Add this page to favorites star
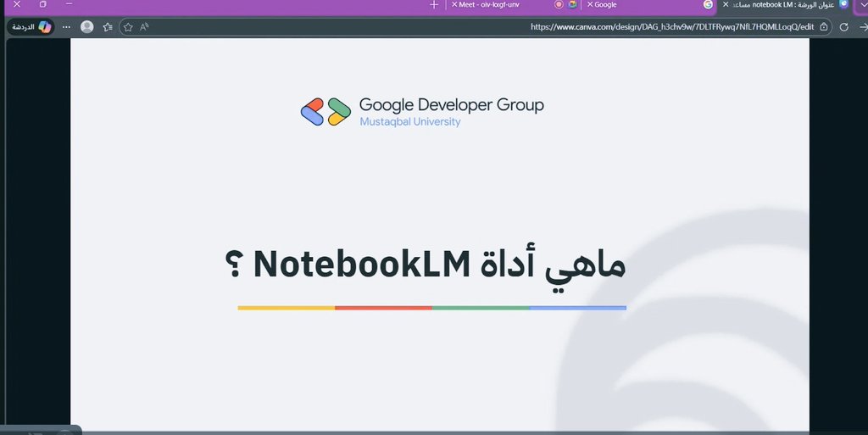This screenshot has height=435, width=868. pos(128,26)
